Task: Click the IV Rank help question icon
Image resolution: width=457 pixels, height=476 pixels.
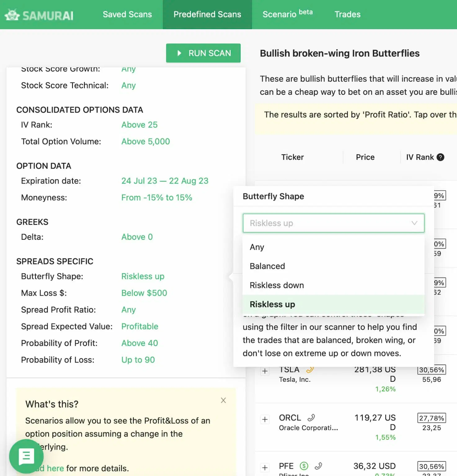Action: 440,157
